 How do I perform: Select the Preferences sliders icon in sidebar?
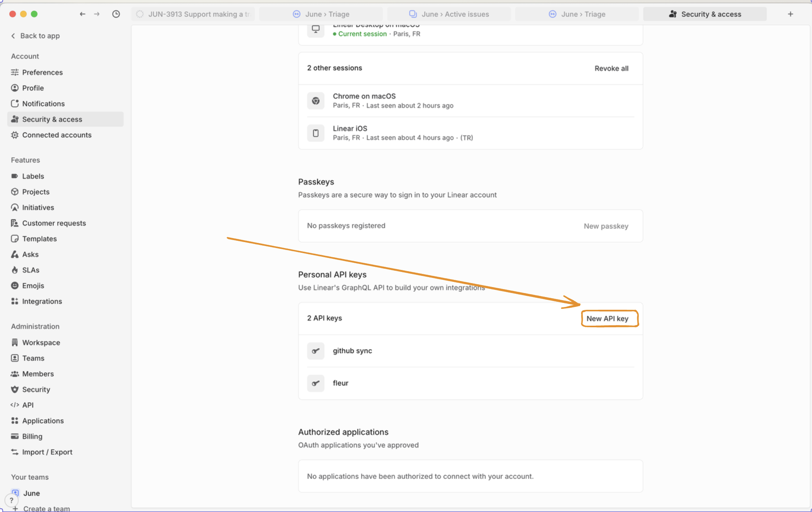(x=15, y=72)
